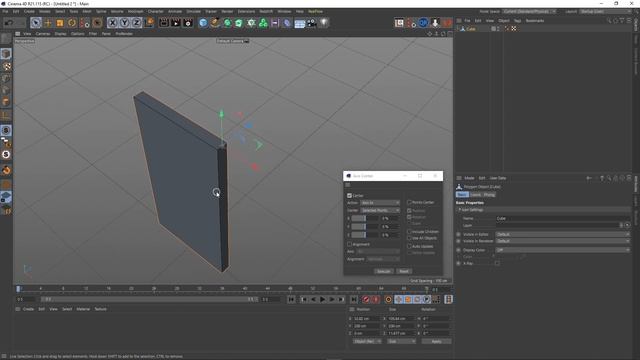Click Reset in Axis Center
Screen dimensions: 640x360
click(x=404, y=271)
